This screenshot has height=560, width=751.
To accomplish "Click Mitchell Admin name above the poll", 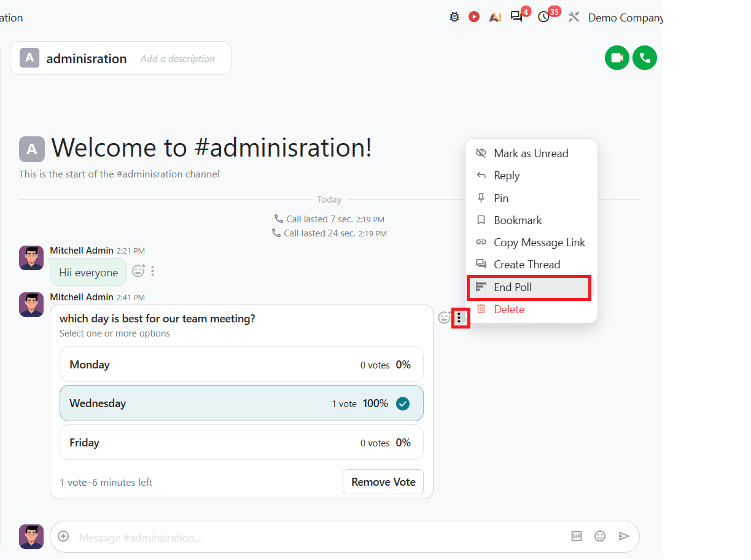I will [x=82, y=297].
